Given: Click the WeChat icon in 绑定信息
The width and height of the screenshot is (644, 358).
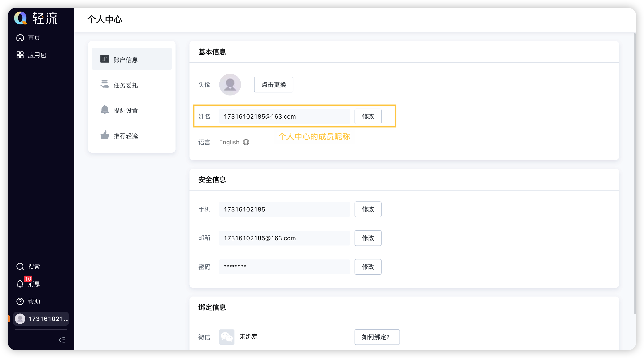Looking at the screenshot, I should (227, 337).
